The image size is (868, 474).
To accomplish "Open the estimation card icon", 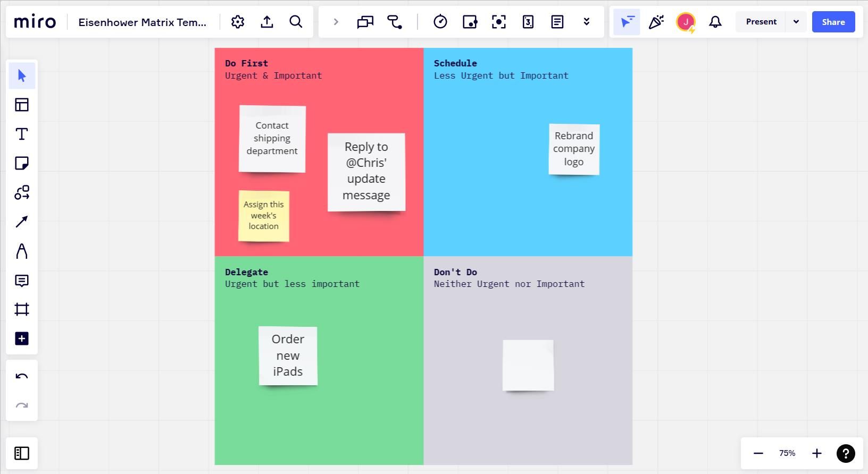I will pos(528,22).
